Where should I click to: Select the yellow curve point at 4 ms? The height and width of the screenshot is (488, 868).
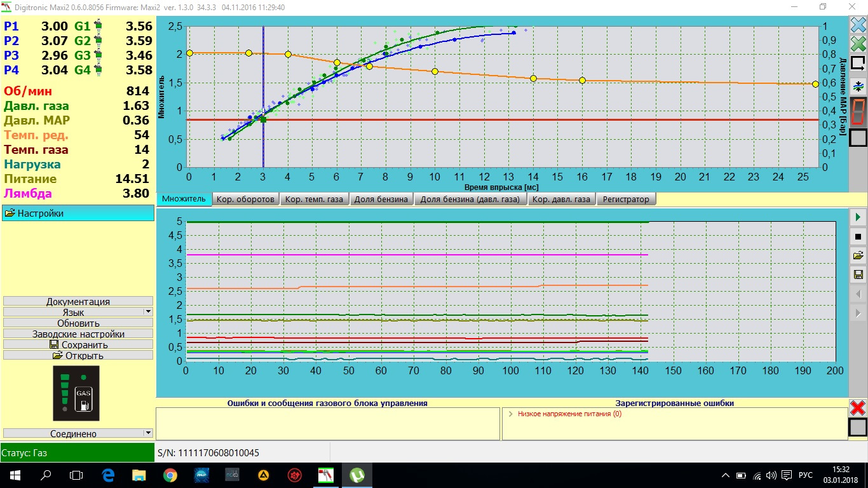click(288, 54)
